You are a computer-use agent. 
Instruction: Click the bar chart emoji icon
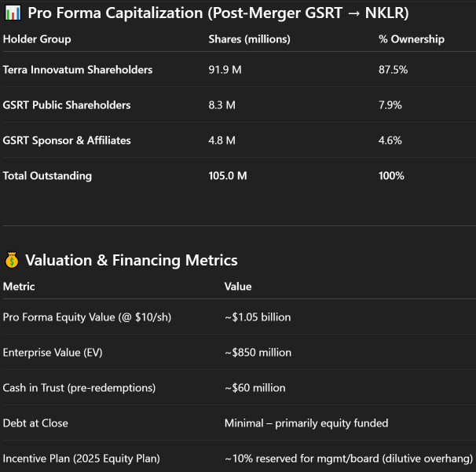tap(13, 13)
